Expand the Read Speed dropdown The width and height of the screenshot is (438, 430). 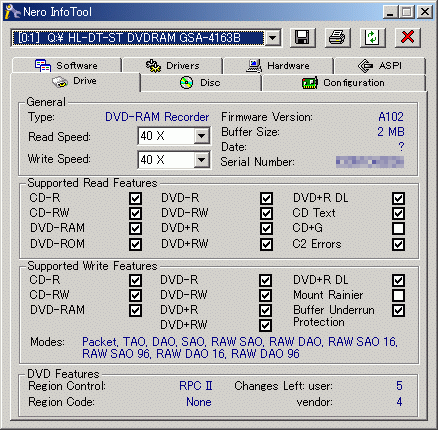[x=202, y=136]
